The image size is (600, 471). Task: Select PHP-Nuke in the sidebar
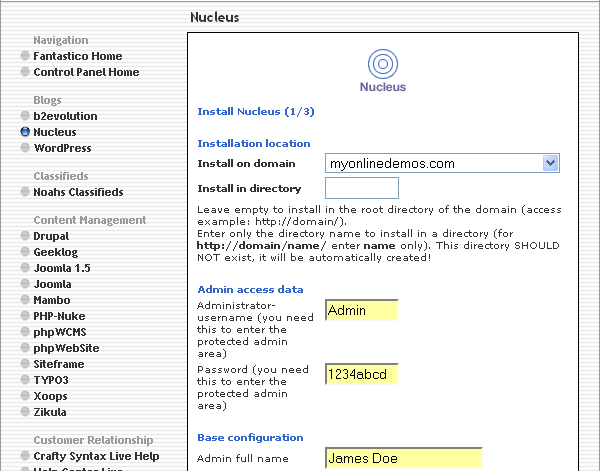[x=59, y=316]
